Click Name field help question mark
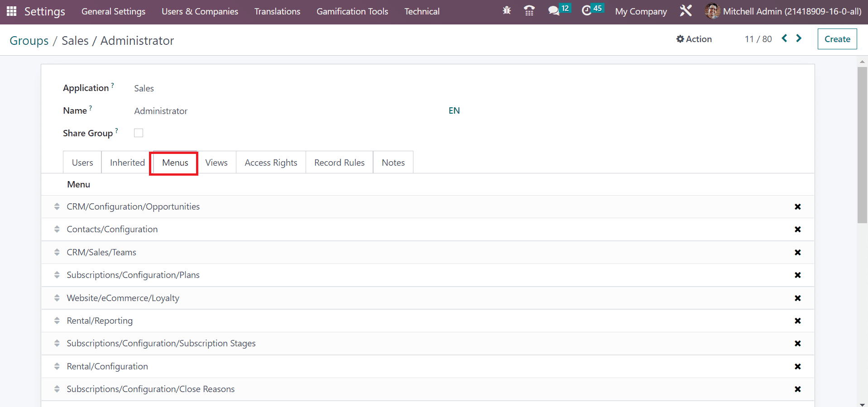 point(91,108)
